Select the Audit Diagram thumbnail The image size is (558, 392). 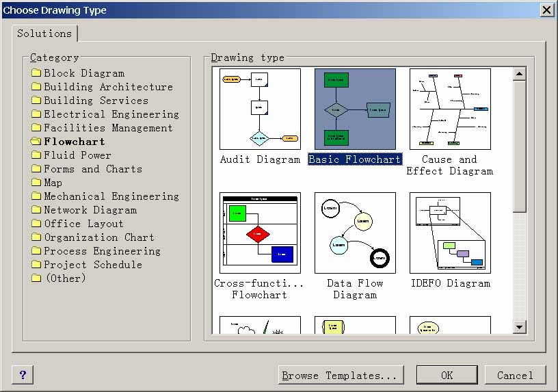point(260,109)
